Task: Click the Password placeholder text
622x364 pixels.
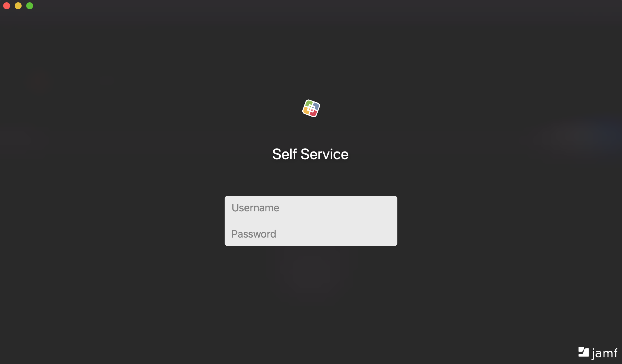Action: 254,234
